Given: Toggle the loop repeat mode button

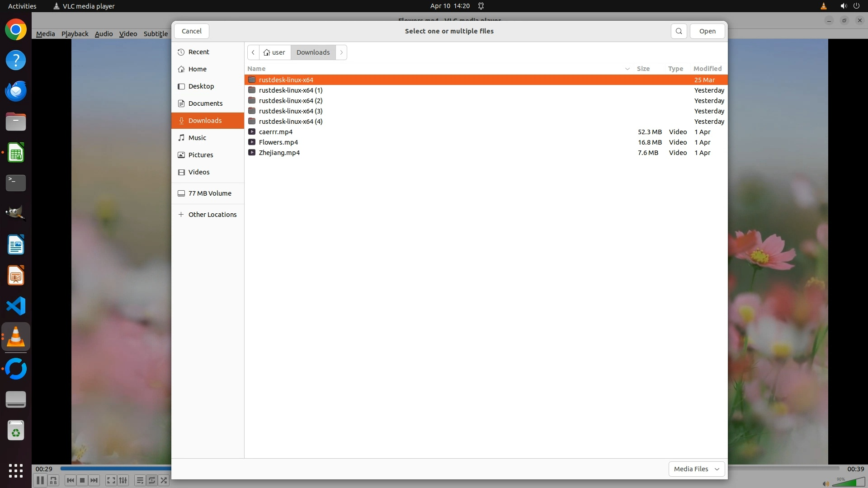Looking at the screenshot, I should [152, 480].
